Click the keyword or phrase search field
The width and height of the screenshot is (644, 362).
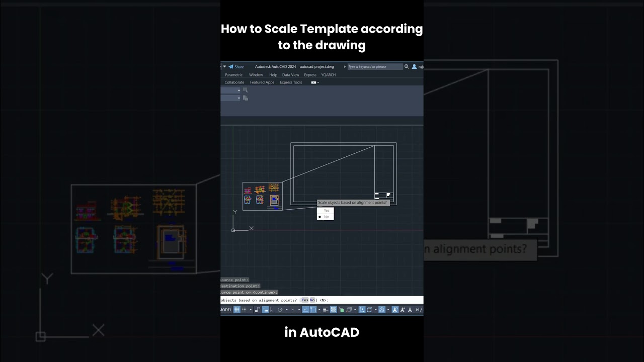tap(375, 66)
